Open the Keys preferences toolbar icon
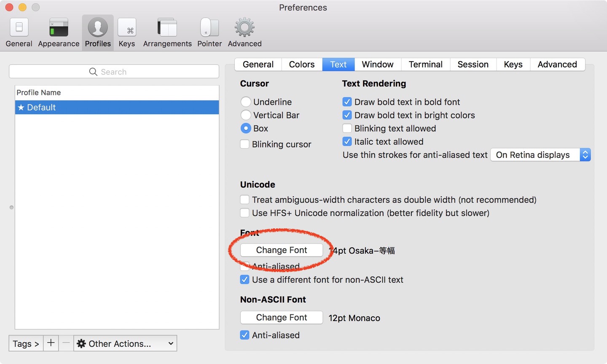This screenshot has height=364, width=607. [127, 33]
